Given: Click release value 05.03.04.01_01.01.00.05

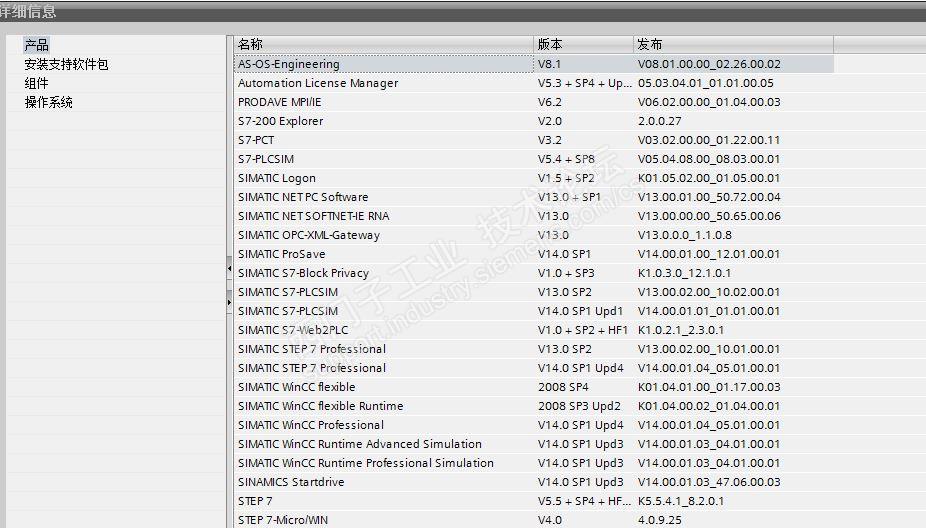Looking at the screenshot, I should click(x=706, y=83).
